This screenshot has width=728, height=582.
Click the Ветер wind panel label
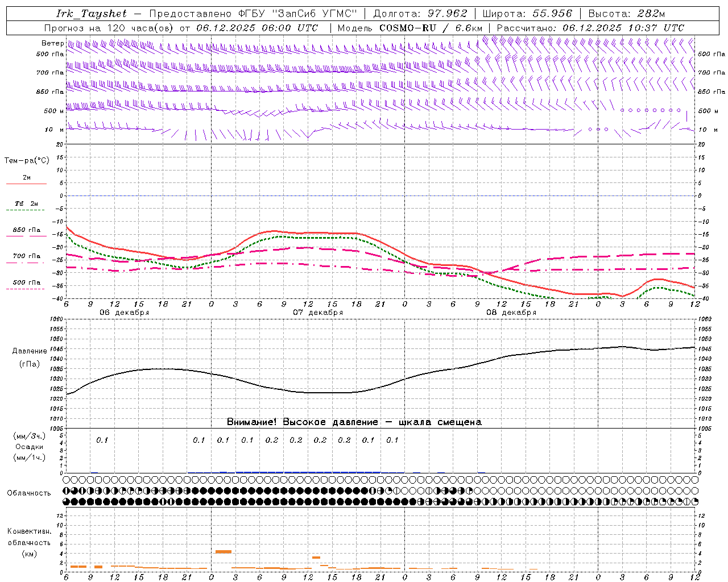(x=52, y=43)
